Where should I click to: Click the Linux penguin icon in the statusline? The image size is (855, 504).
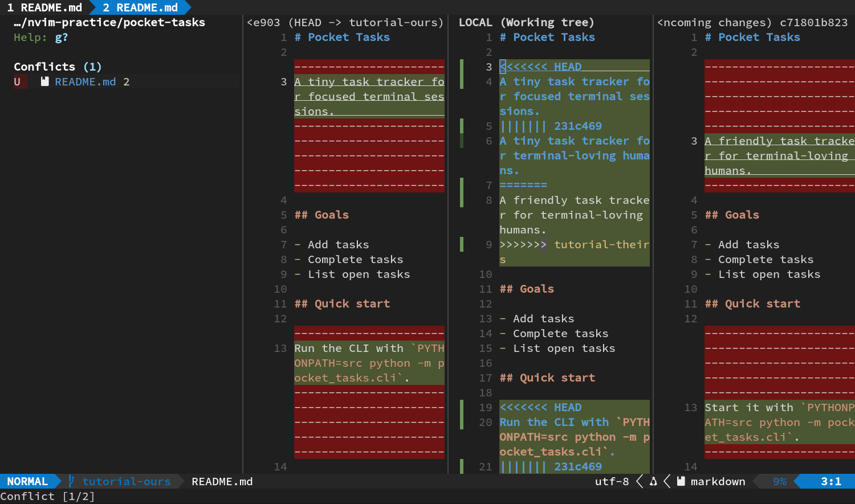pyautogui.click(x=653, y=482)
